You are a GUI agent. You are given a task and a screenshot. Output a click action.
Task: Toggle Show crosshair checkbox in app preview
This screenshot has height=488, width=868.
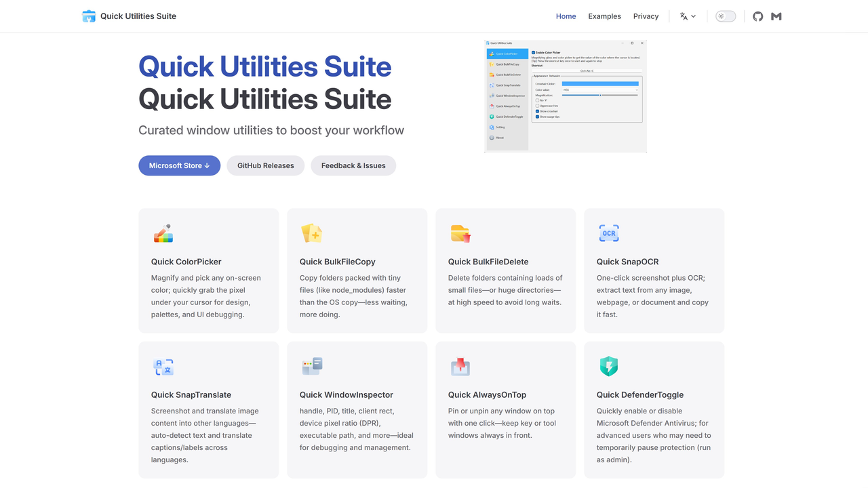pyautogui.click(x=537, y=111)
